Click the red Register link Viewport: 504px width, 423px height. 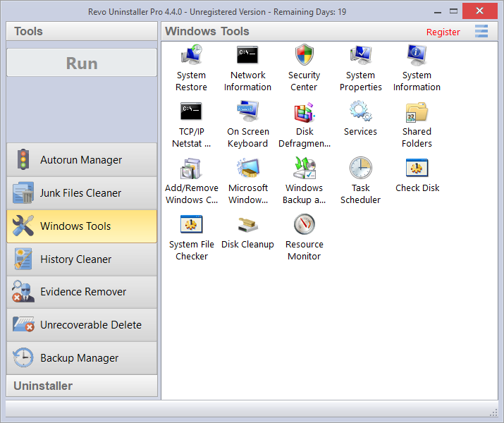pyautogui.click(x=443, y=32)
